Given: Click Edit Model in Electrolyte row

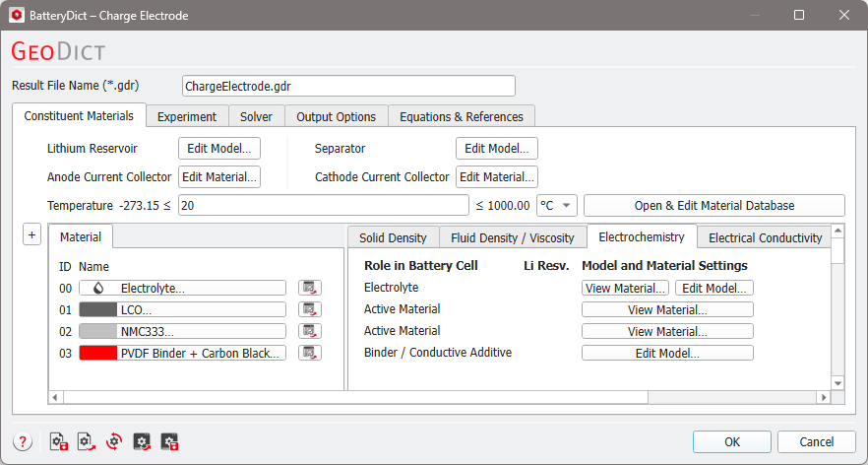Looking at the screenshot, I should pos(714,289).
